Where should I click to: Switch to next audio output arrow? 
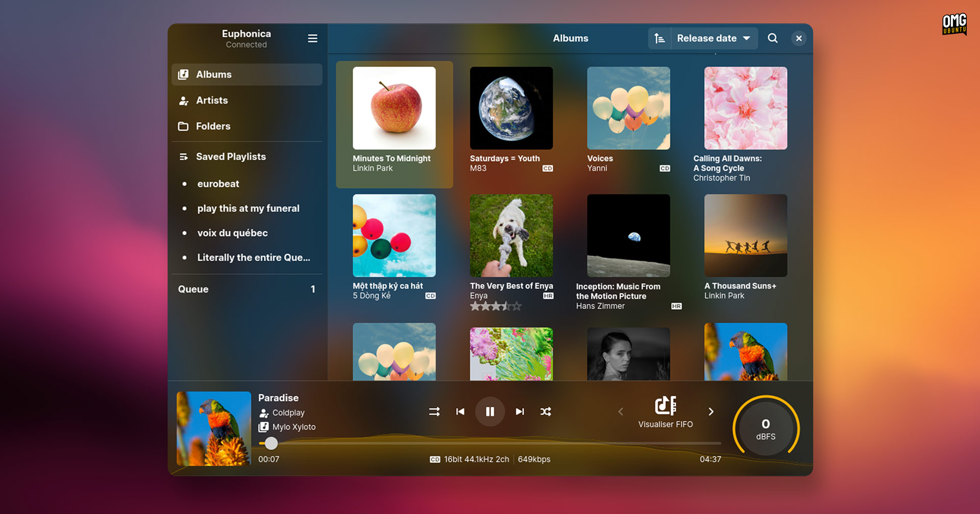click(x=711, y=412)
